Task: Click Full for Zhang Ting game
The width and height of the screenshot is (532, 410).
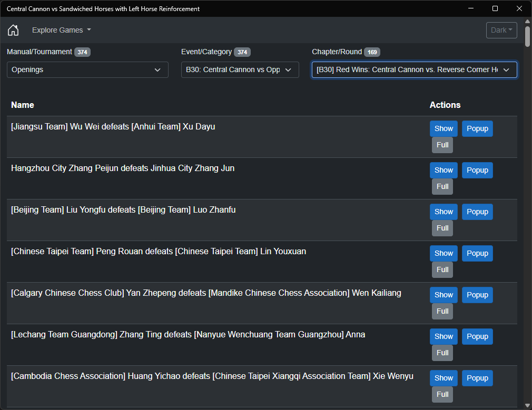Action: 442,353
